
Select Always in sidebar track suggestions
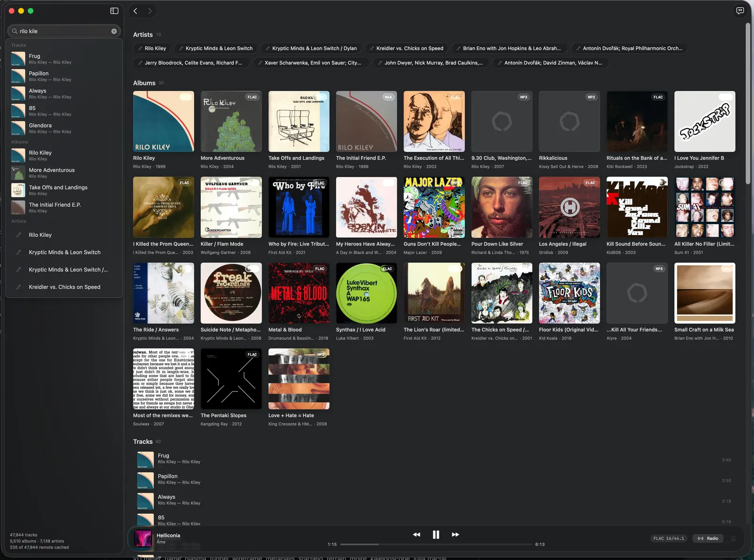click(x=64, y=94)
